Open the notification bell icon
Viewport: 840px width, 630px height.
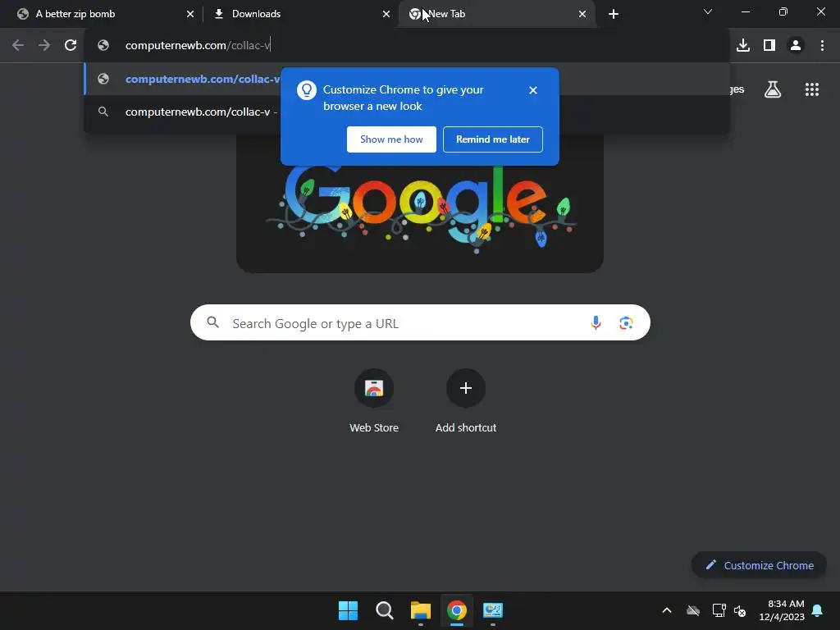pyautogui.click(x=817, y=610)
